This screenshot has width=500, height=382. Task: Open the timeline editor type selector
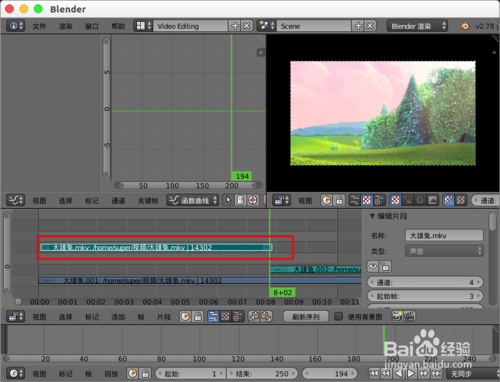point(16,373)
